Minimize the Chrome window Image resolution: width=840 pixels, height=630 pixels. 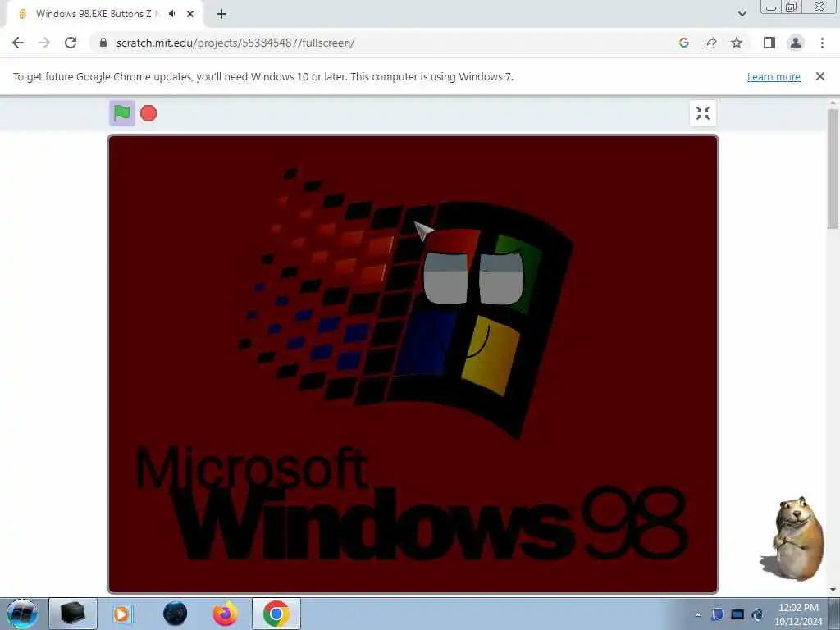click(771, 7)
